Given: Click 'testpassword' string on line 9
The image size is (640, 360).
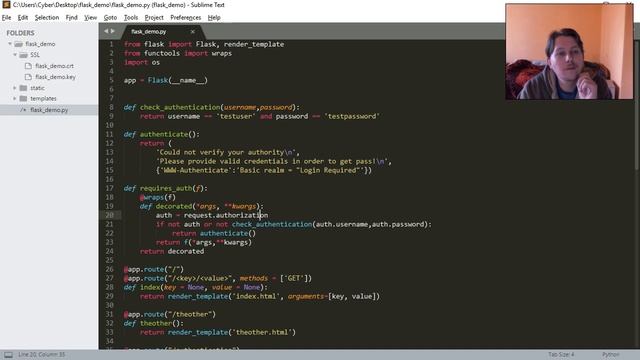Looking at the screenshot, I should coord(352,116).
